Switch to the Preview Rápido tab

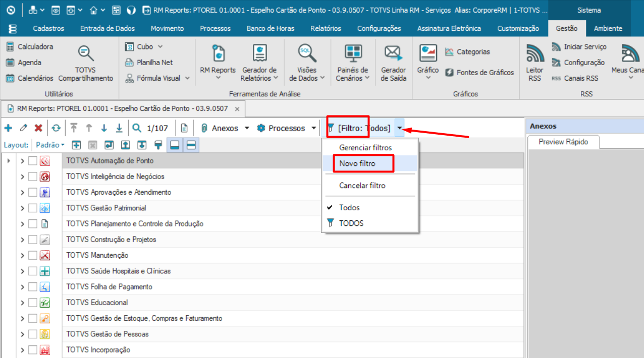pos(563,142)
